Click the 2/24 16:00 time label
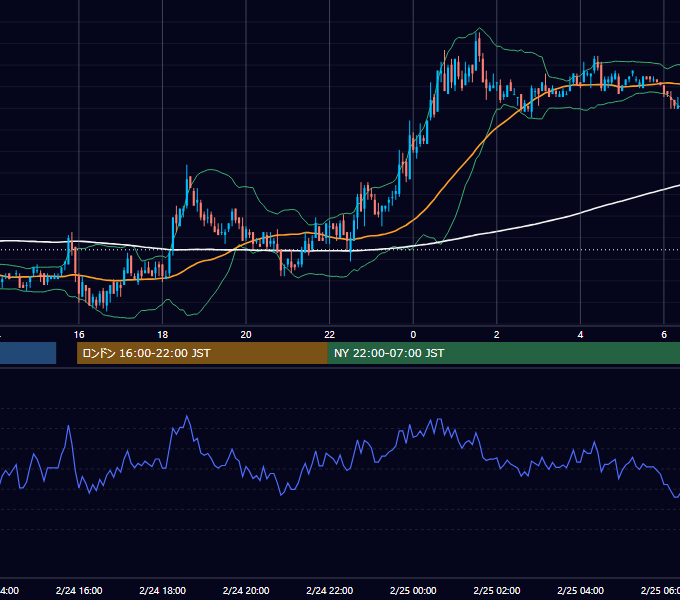The image size is (680, 600). (79, 590)
